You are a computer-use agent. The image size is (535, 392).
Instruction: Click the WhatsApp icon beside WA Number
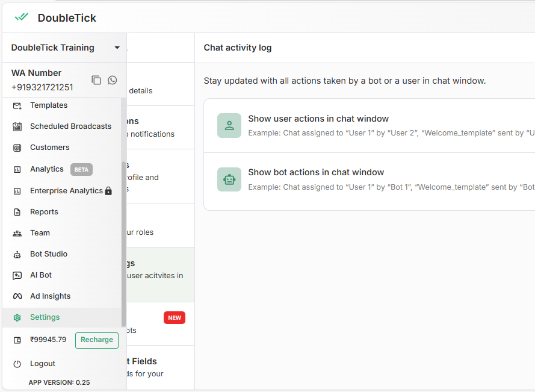tap(113, 80)
